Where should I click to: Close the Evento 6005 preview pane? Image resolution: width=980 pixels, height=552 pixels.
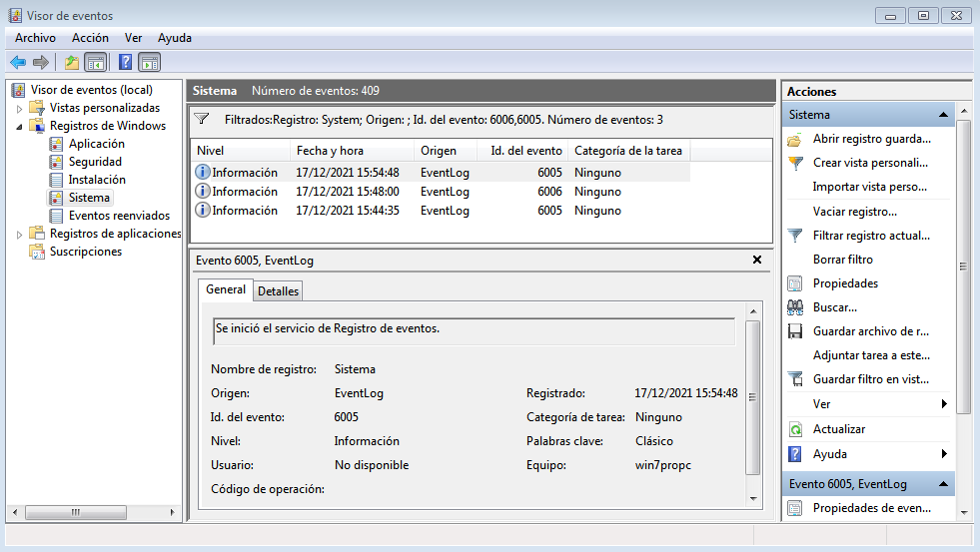click(x=756, y=260)
